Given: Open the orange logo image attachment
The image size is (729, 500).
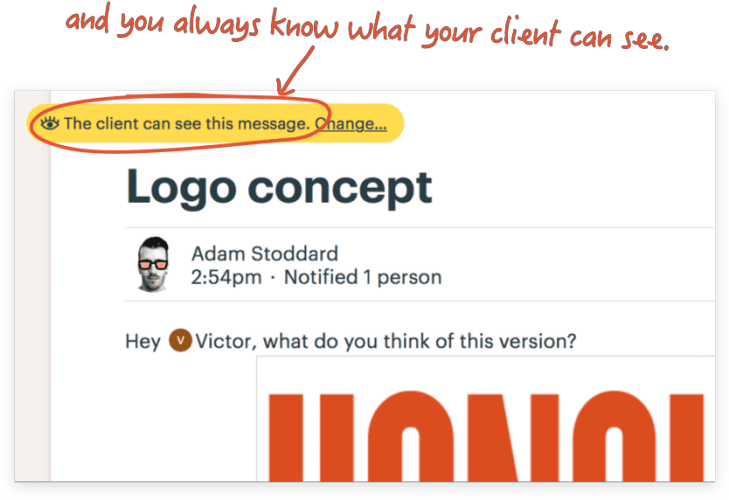Looking at the screenshot, I should pyautogui.click(x=486, y=419).
